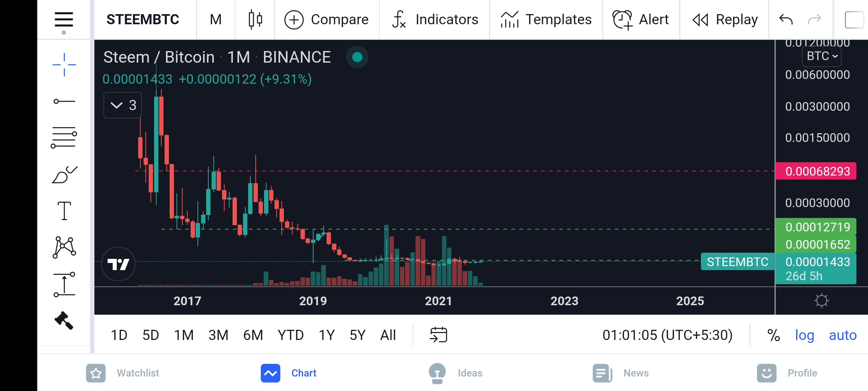This screenshot has height=391, width=868.
Task: Choose the Fib retracement tool
Action: (64, 138)
